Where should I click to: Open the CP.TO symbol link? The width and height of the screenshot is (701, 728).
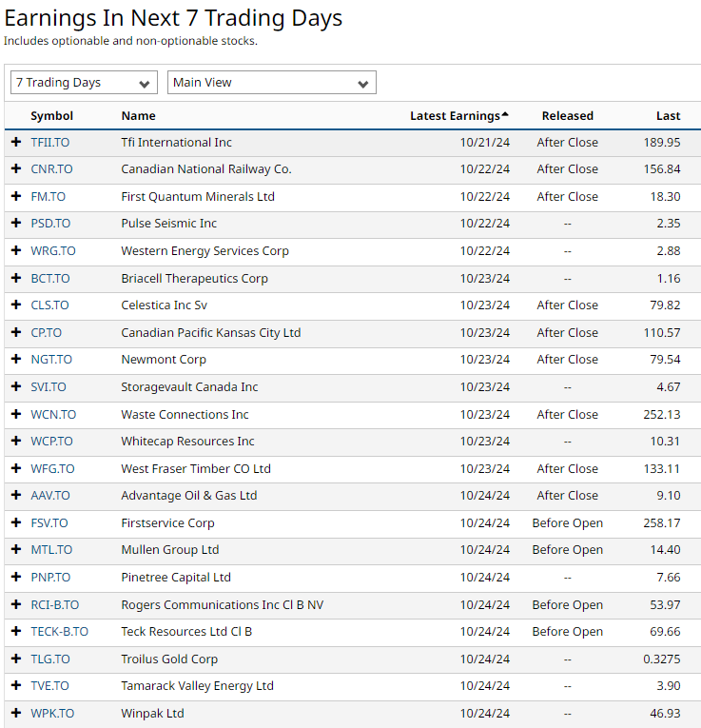(x=46, y=333)
